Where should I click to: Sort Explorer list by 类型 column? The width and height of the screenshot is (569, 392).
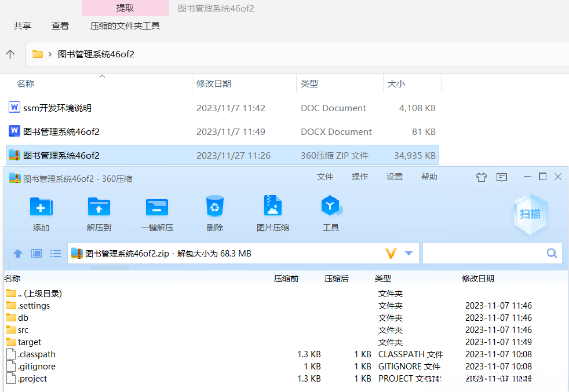click(309, 84)
